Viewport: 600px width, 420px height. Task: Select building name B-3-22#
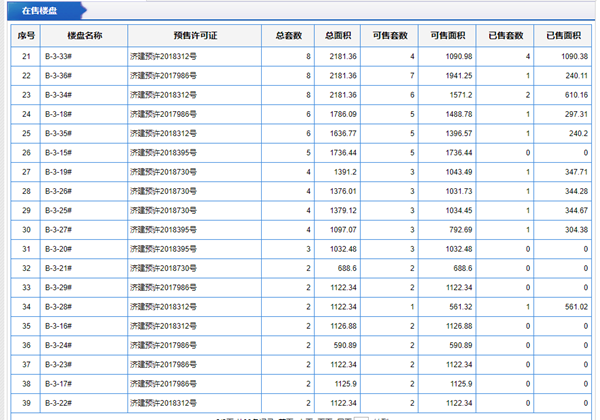(x=59, y=403)
